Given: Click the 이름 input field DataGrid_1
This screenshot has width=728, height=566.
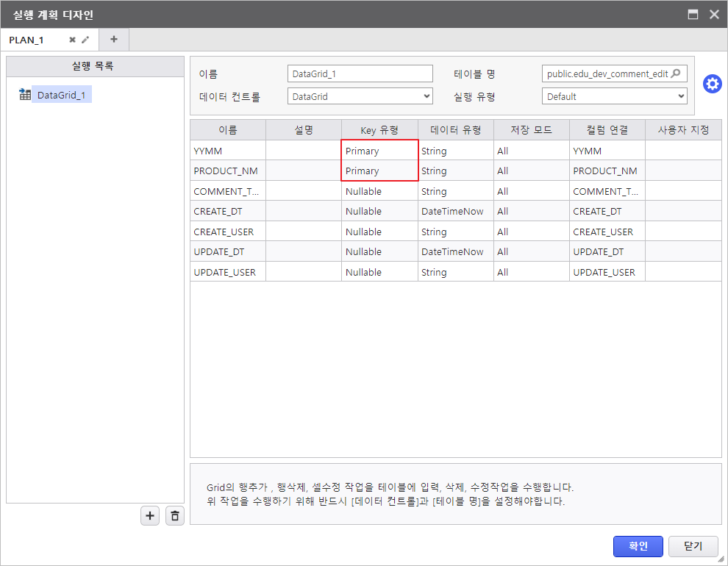Looking at the screenshot, I should [360, 74].
